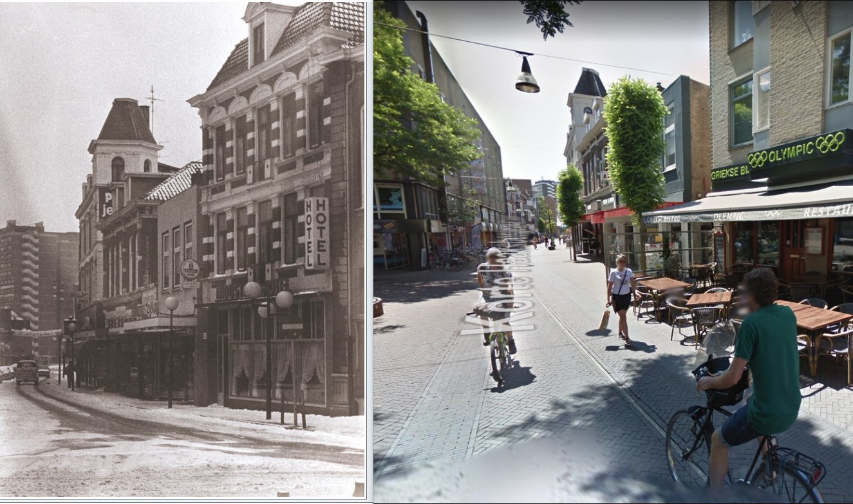Click the dormer window on the hotel roof
This screenshot has height=504, width=853.
259,42
